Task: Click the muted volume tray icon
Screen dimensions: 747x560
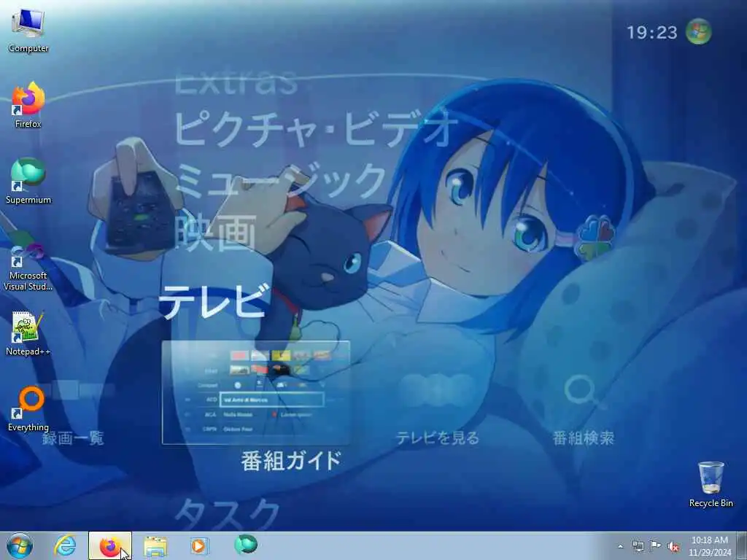Action: click(x=673, y=546)
